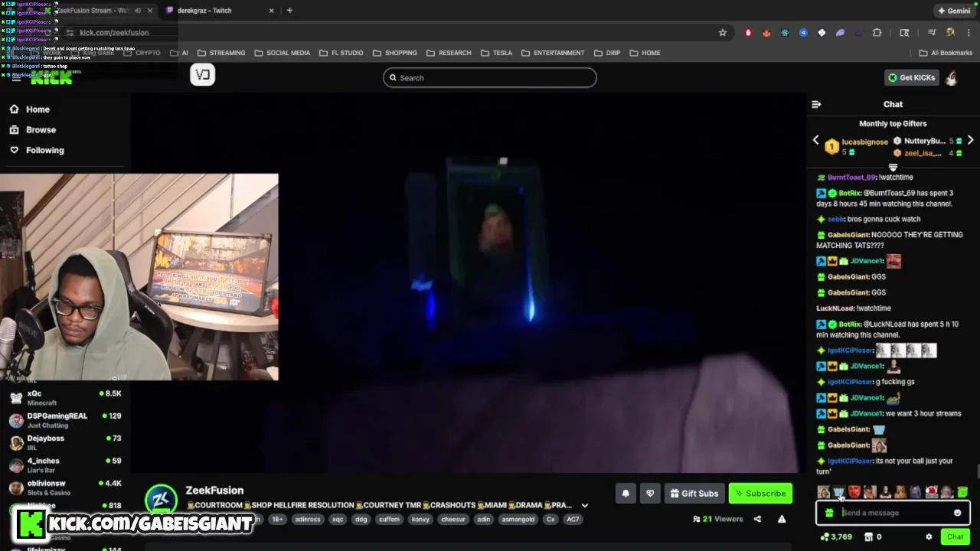Toggle stream notifications bell
Image resolution: width=980 pixels, height=551 pixels.
[626, 494]
